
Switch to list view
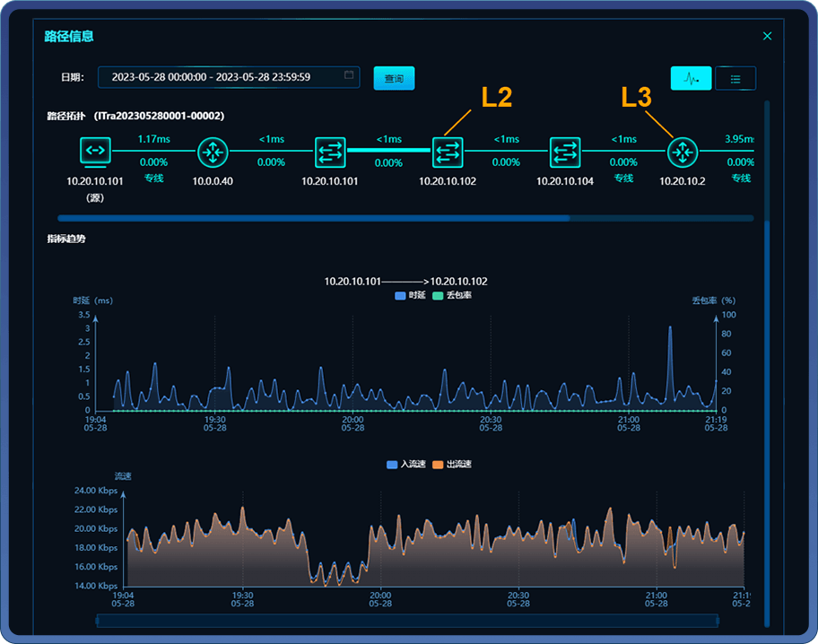pyautogui.click(x=735, y=78)
